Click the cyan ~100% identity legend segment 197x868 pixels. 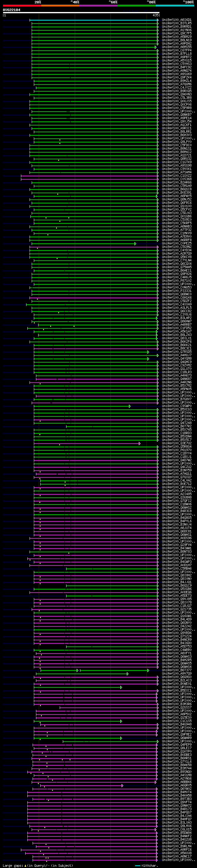pyautogui.click(x=175, y=6)
